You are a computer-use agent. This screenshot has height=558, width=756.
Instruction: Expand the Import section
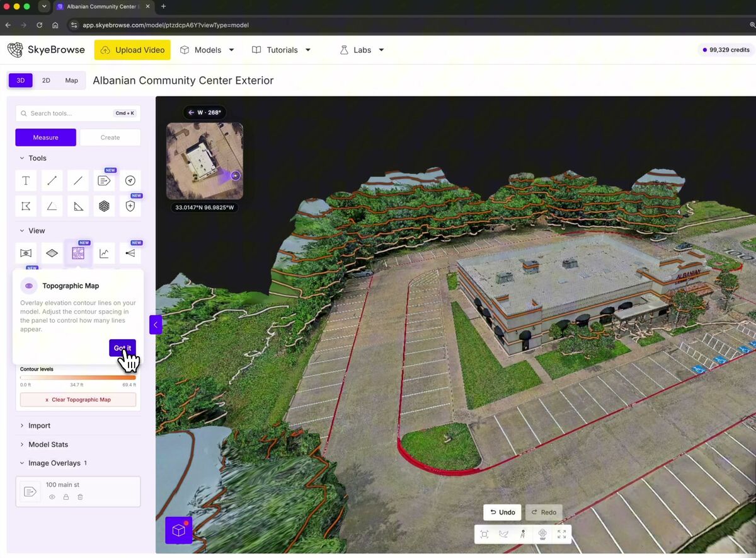[35, 426]
